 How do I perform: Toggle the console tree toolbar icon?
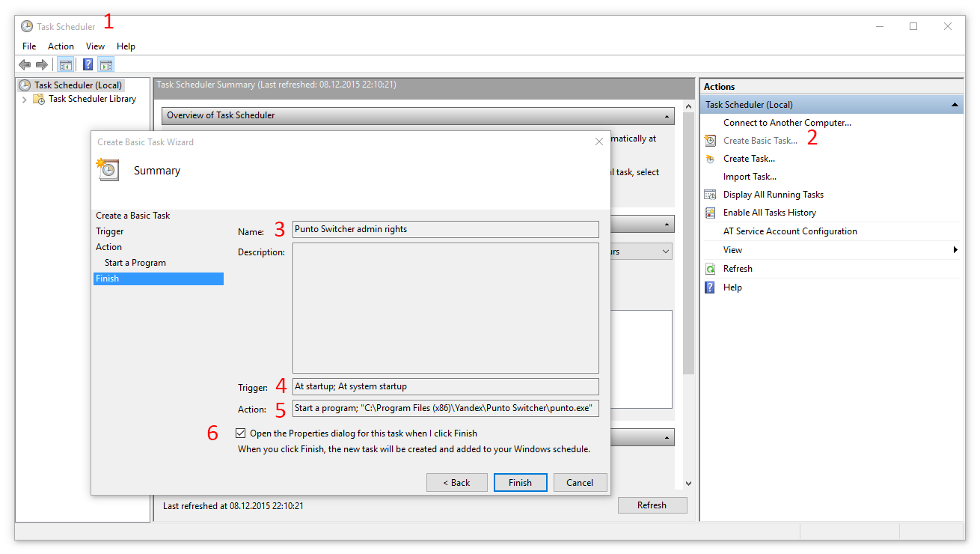[66, 65]
